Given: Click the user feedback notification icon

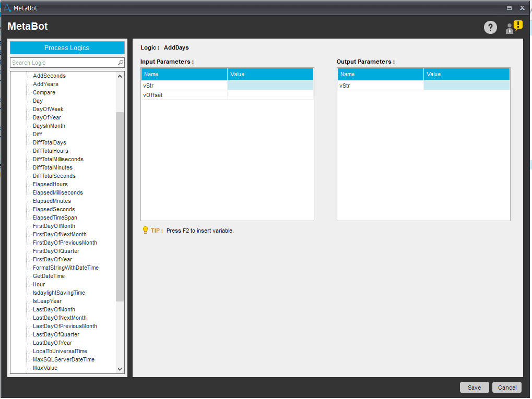Looking at the screenshot, I should coord(514,27).
